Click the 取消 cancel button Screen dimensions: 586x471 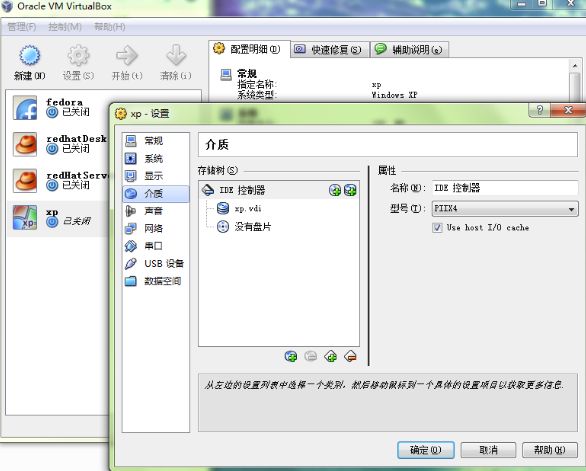[x=488, y=450]
